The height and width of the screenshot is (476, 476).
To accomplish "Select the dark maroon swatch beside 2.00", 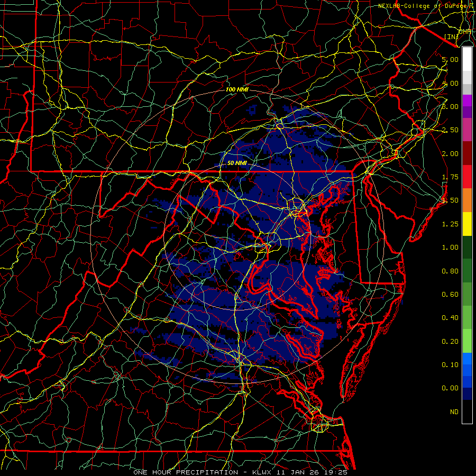I will click(x=467, y=153).
